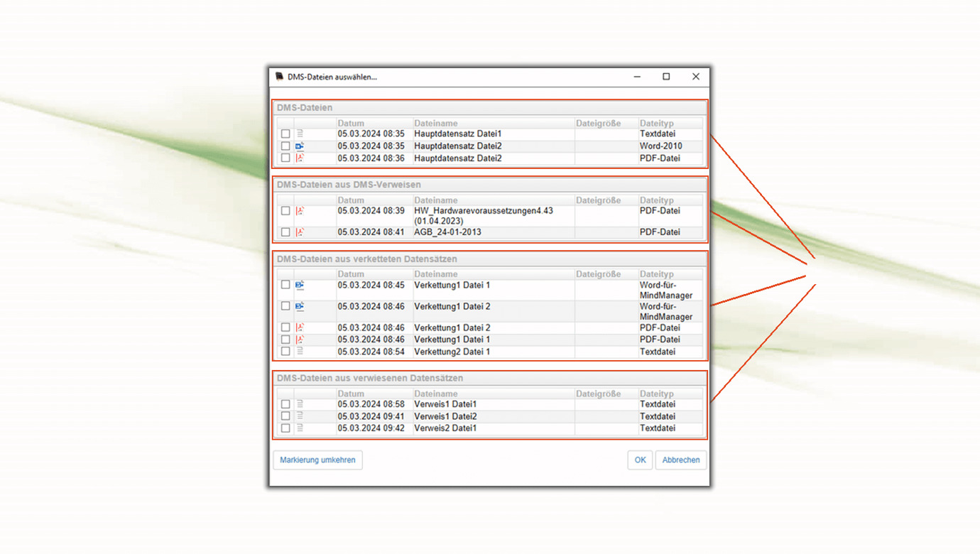The image size is (980, 554).
Task: Check the box for Verweis1 Datei2
Action: coord(285,416)
